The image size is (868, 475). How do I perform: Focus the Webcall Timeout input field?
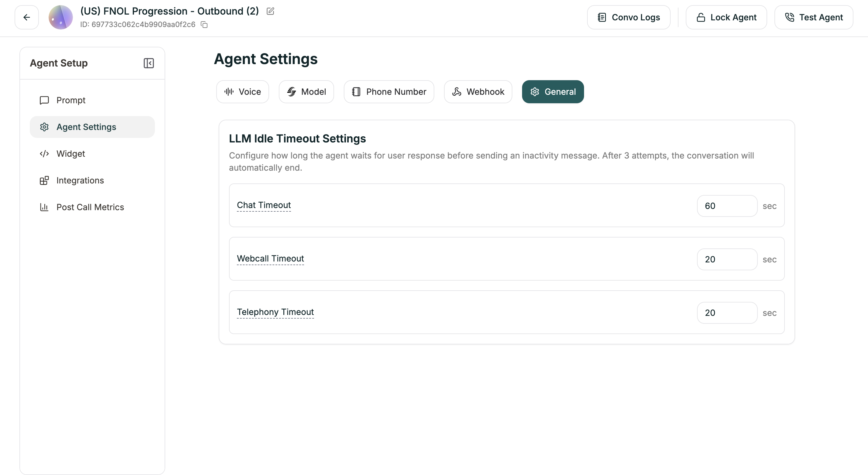pyautogui.click(x=727, y=259)
